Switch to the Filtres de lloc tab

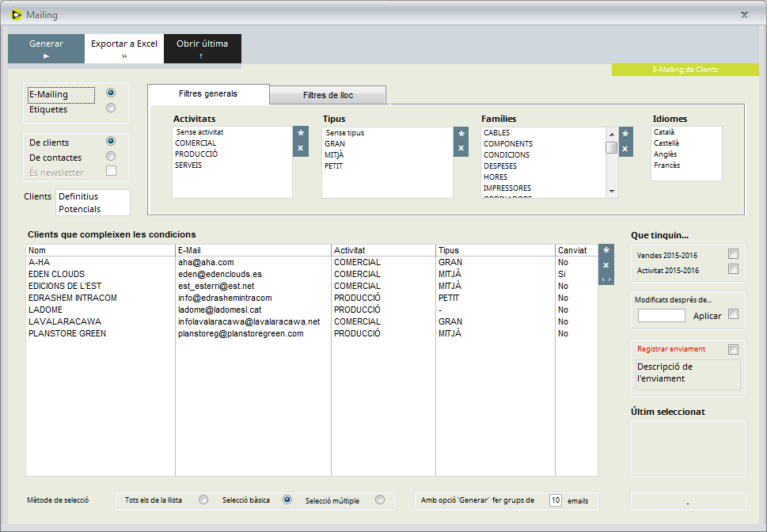pyautogui.click(x=328, y=96)
